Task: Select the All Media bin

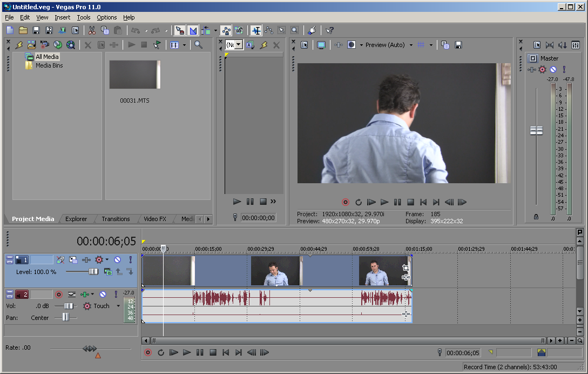Action: pyautogui.click(x=46, y=57)
